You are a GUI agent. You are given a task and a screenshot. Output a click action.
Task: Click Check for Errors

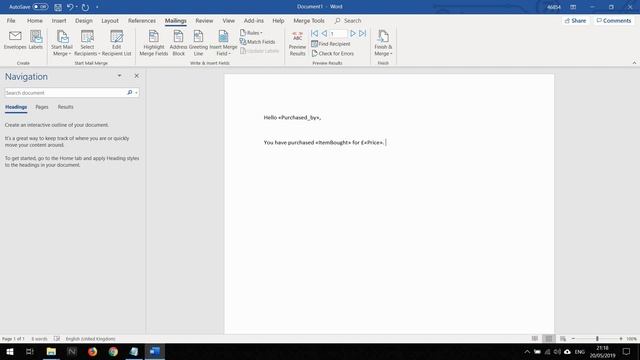pos(333,53)
